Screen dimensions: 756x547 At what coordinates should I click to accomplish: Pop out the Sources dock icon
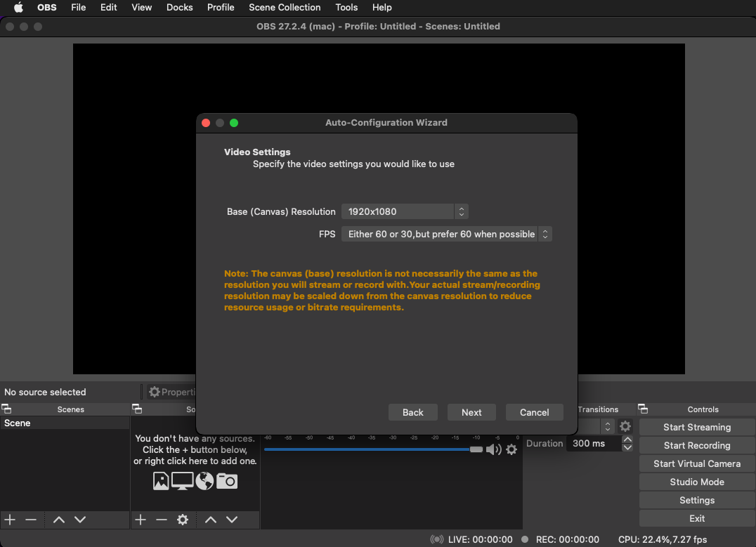click(x=137, y=409)
